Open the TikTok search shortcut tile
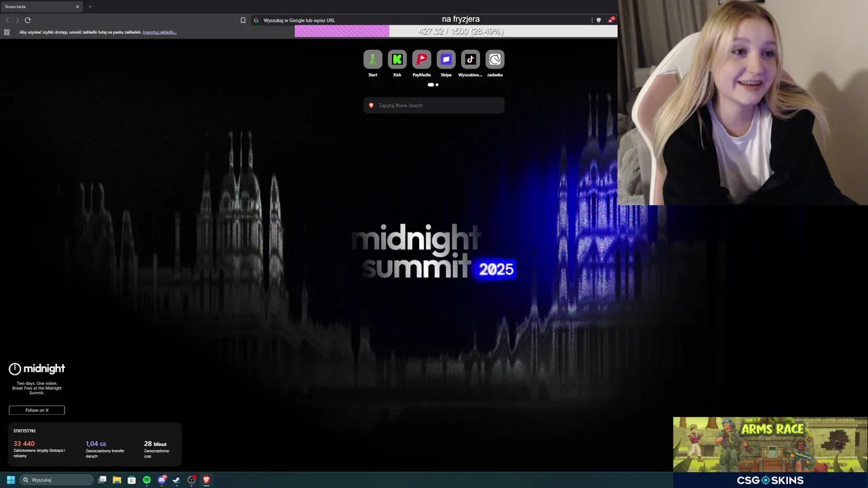Image resolution: width=868 pixels, height=488 pixels. coord(470,60)
